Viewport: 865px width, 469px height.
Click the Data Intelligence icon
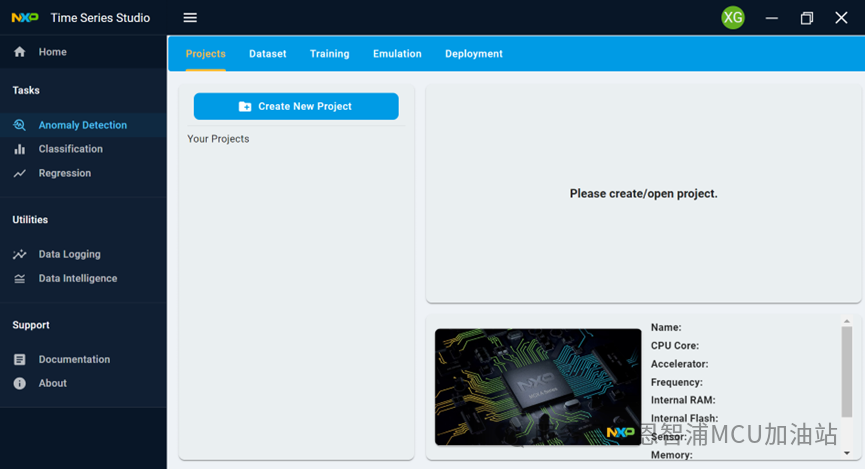tap(20, 279)
